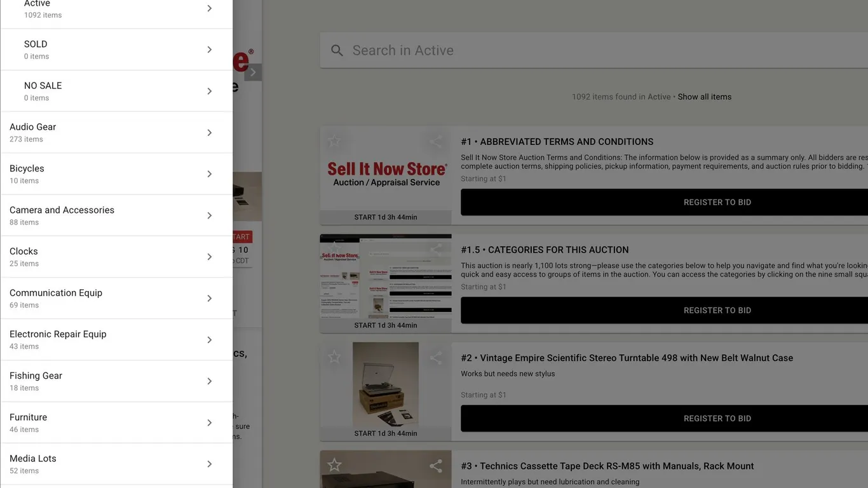The width and height of the screenshot is (868, 488).
Task: Expand the NO SALE category chevron
Action: [210, 91]
